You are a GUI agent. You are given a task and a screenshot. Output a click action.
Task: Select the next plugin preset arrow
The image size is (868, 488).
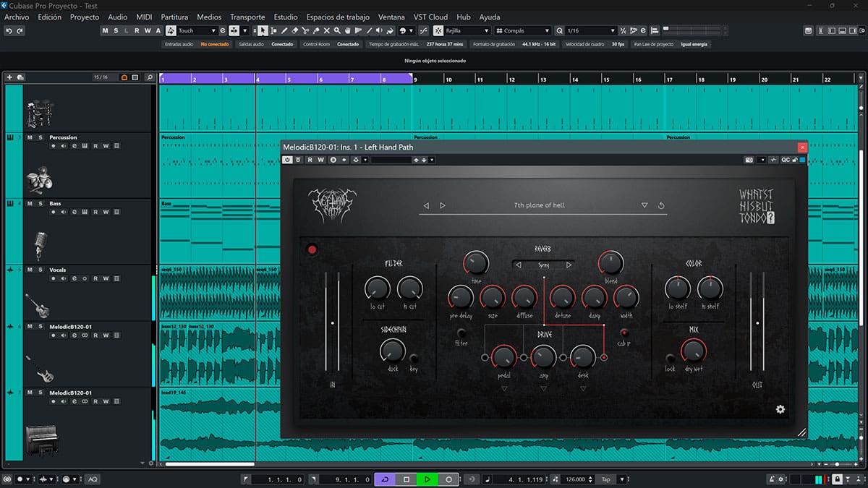[x=442, y=206]
